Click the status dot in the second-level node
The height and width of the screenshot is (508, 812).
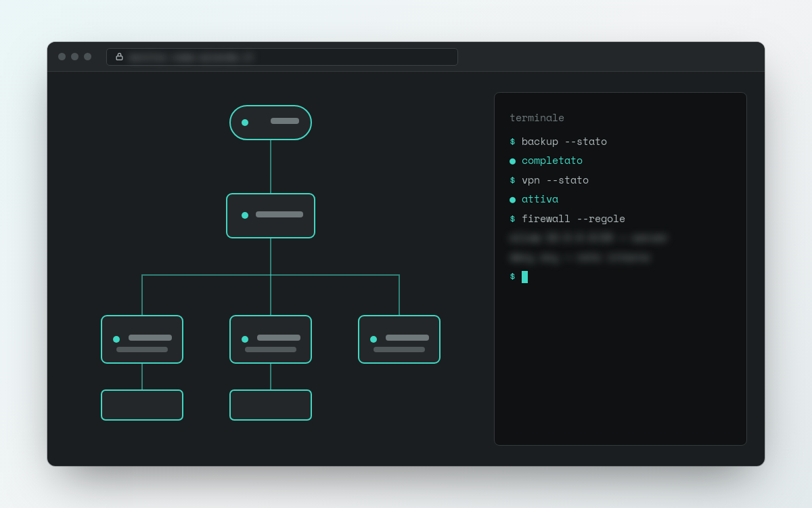[245, 215]
